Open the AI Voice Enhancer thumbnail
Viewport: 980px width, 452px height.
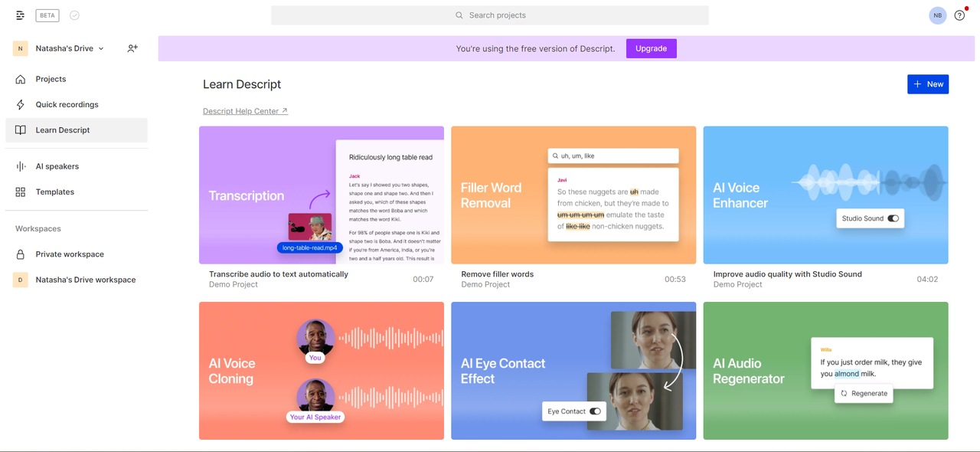[x=825, y=195]
